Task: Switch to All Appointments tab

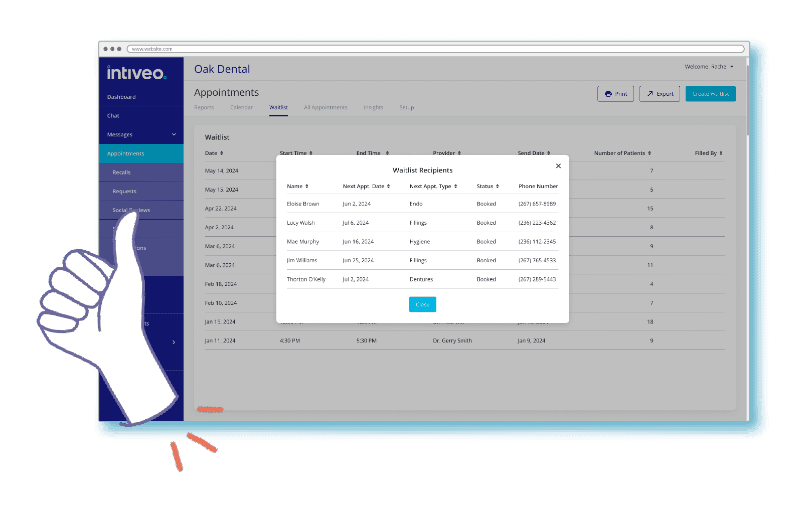Action: (x=326, y=108)
